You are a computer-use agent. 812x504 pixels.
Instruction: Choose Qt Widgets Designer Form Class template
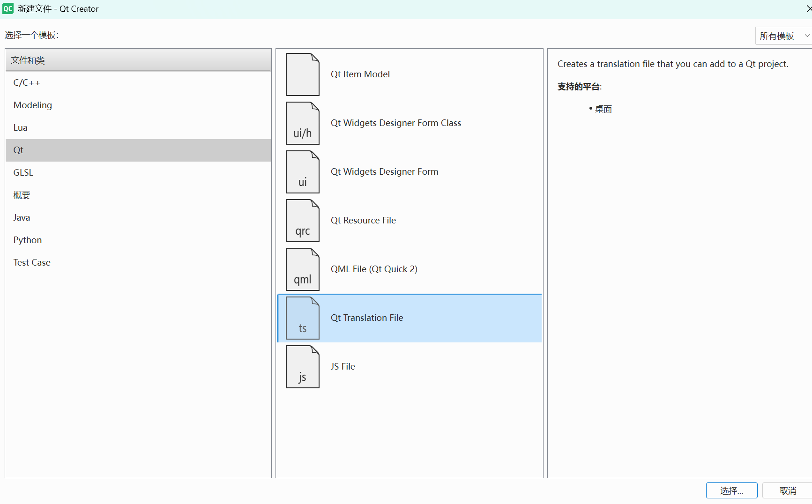tap(410, 123)
